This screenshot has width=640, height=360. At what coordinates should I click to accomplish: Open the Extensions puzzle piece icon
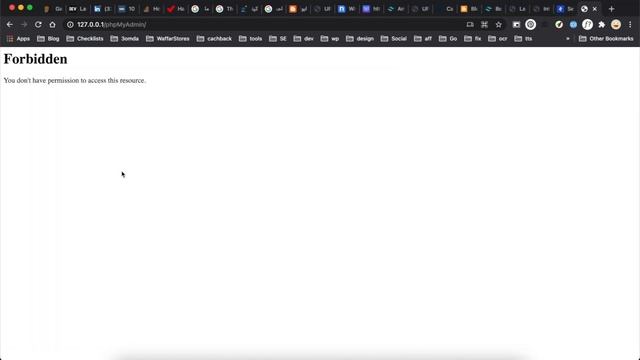(x=601, y=24)
